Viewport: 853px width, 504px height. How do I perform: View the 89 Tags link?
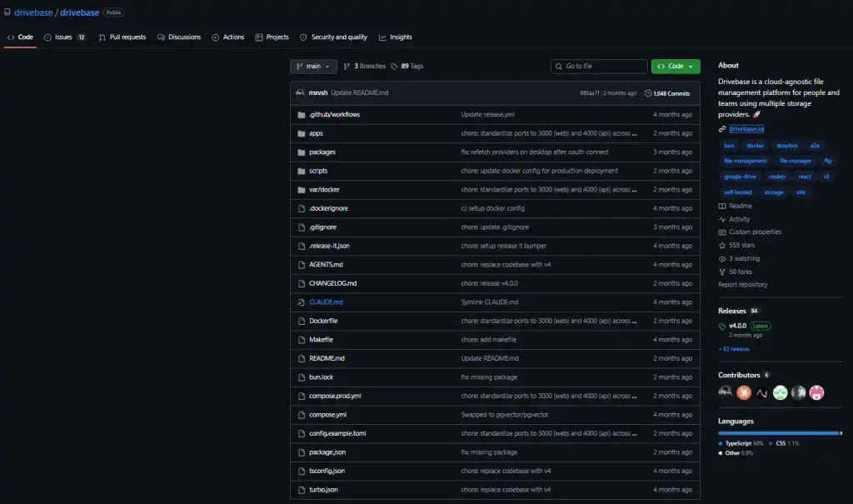pos(407,67)
